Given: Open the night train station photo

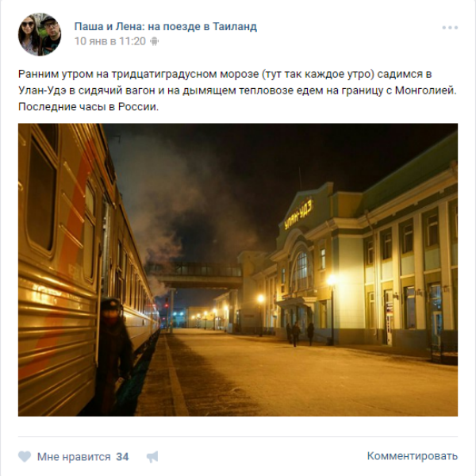Looking at the screenshot, I should coord(238,270).
